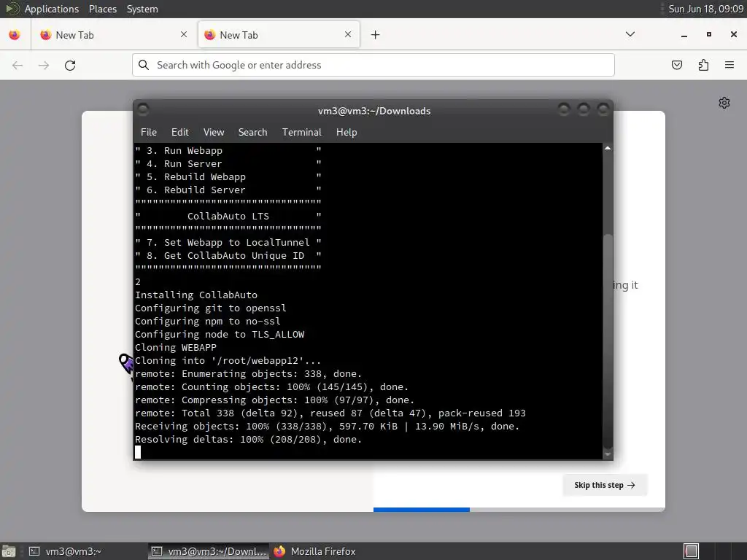Reload the page with the refresh icon
This screenshot has width=747, height=560.
pos(70,65)
